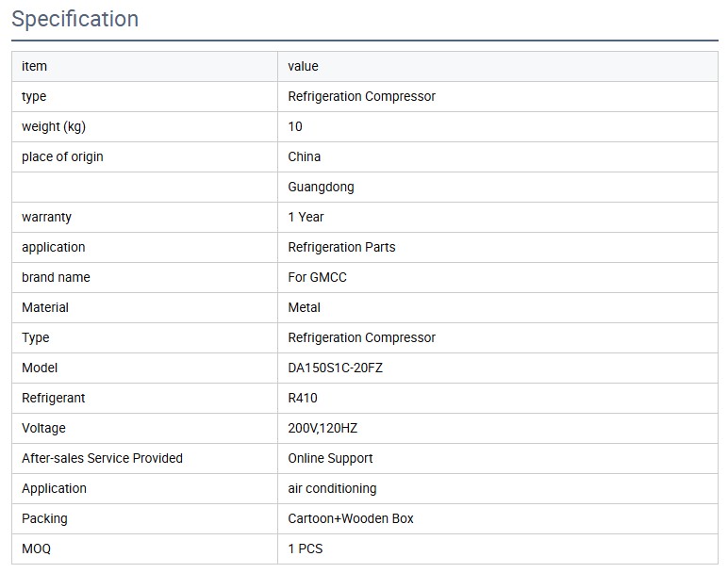Click the 'value' column header cell

coord(303,66)
